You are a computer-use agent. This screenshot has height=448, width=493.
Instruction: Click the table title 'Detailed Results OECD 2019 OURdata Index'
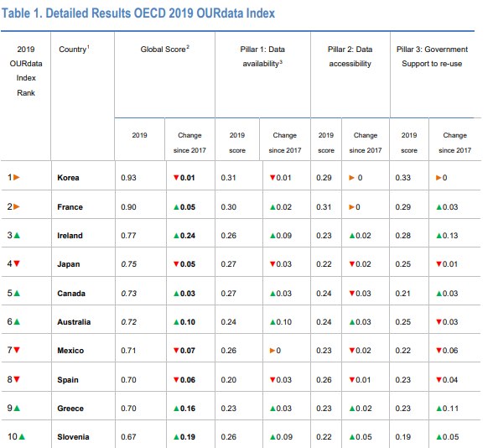click(x=160, y=13)
